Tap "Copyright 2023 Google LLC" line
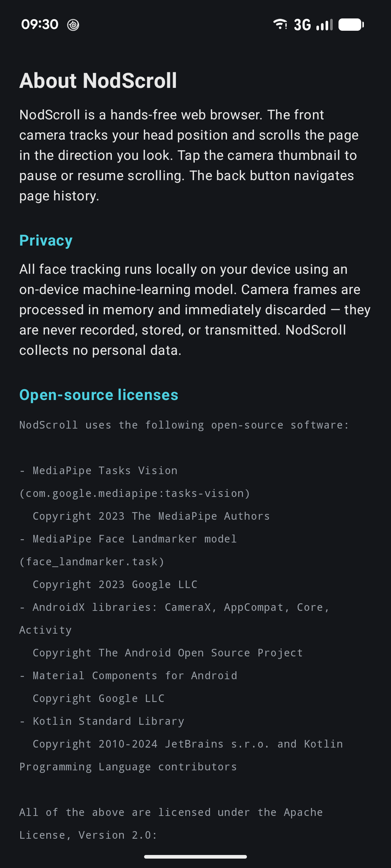 (115, 585)
